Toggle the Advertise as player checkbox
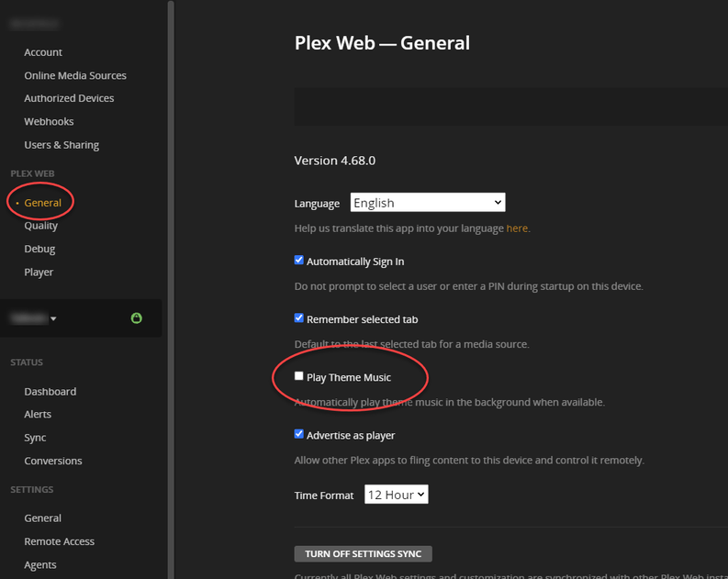Screen dimensions: 728x579 (x=299, y=434)
